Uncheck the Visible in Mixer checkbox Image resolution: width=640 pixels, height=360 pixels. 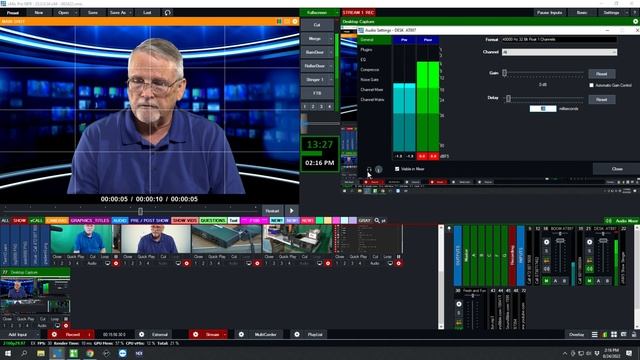(x=397, y=169)
